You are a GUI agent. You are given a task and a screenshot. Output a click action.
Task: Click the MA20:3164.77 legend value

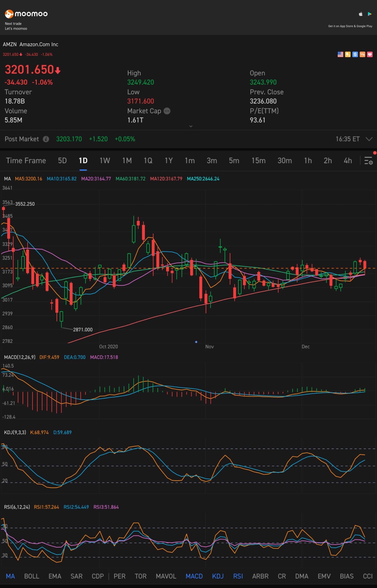[96, 179]
